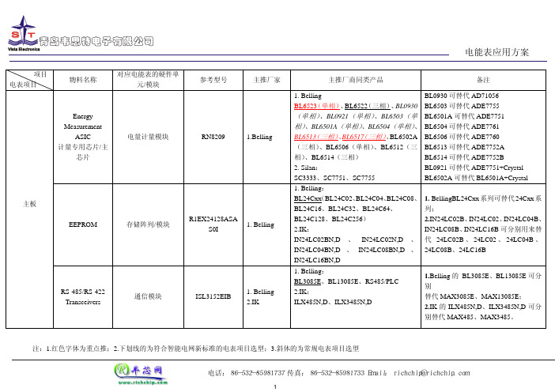Click the Vista Electronics star logo

click(24, 33)
